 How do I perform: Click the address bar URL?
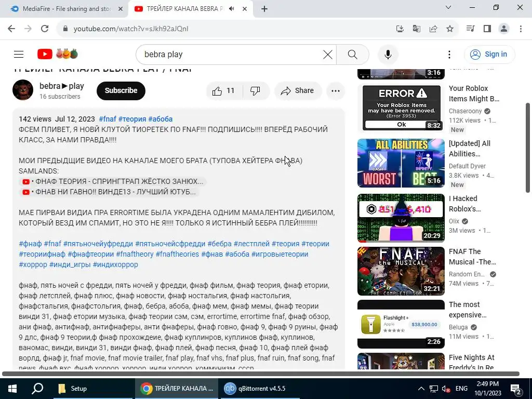pos(131,29)
